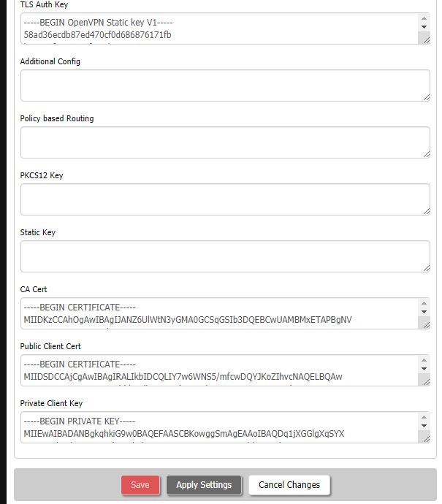Click resize grip of Additional Config textarea

click(426, 97)
